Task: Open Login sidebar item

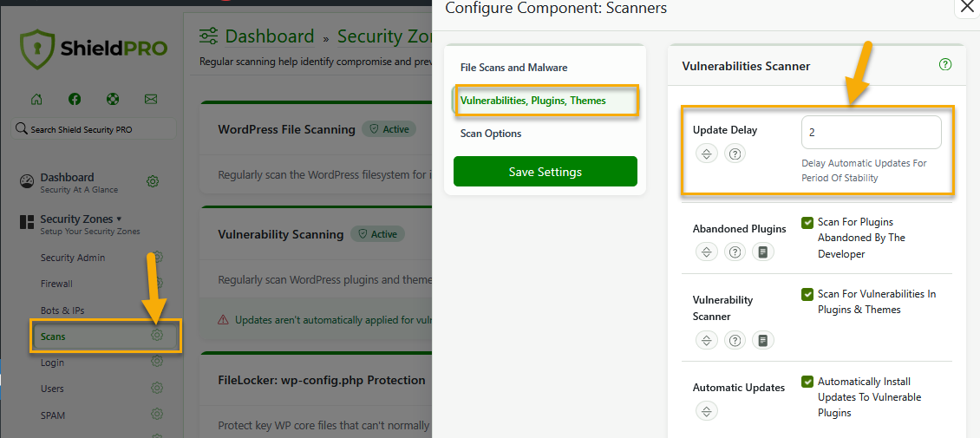Action: pyautogui.click(x=53, y=363)
